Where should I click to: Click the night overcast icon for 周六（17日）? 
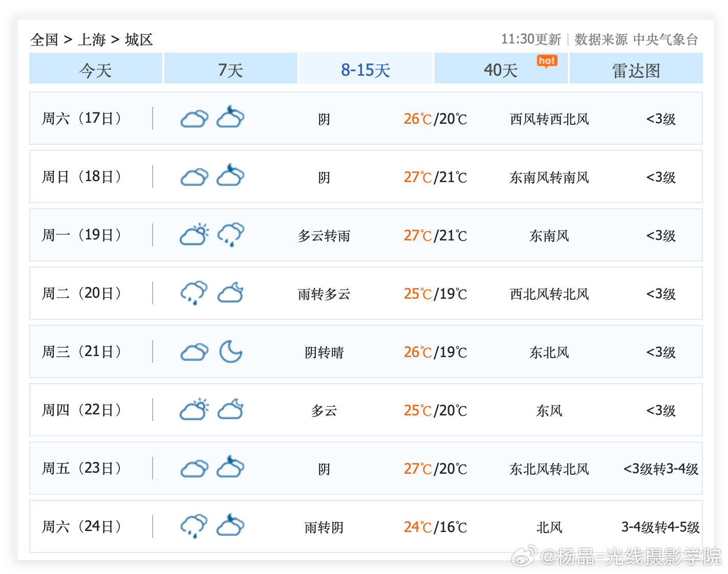(230, 117)
